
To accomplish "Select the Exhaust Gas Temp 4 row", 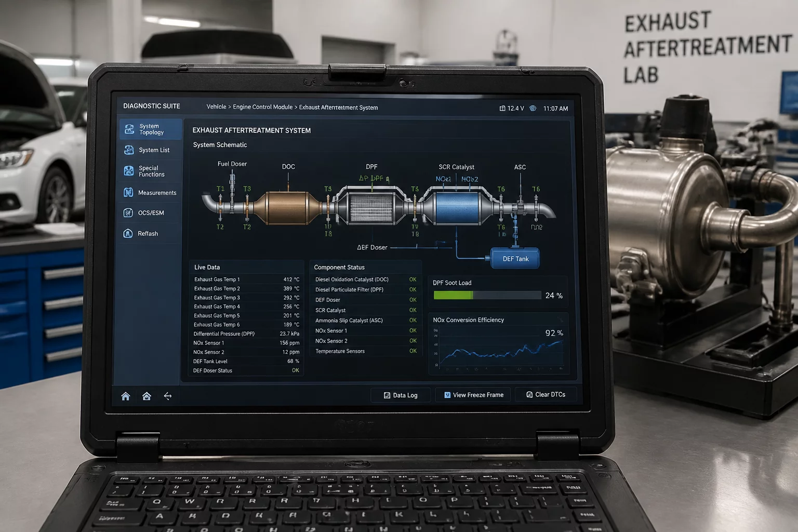I will pos(246,307).
